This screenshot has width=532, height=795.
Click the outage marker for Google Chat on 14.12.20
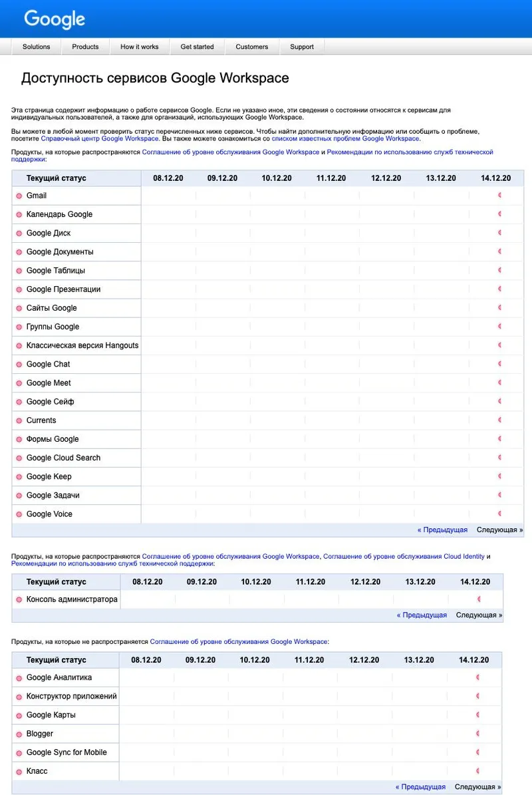pos(499,364)
